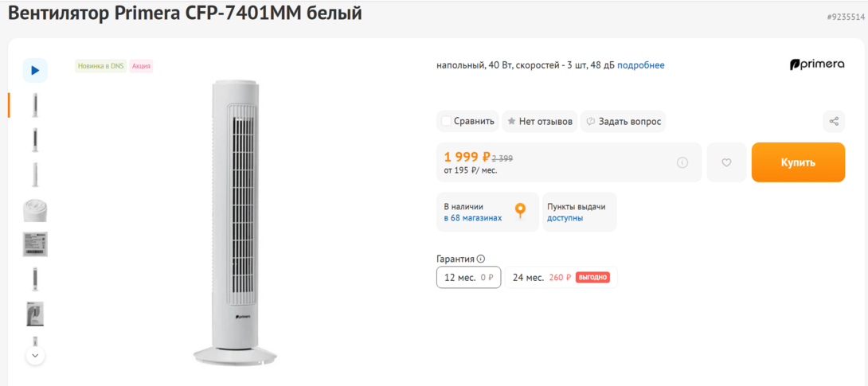Screen dimensions: 868x386
Task: Select the specification label thumbnail
Action: pyautogui.click(x=35, y=244)
